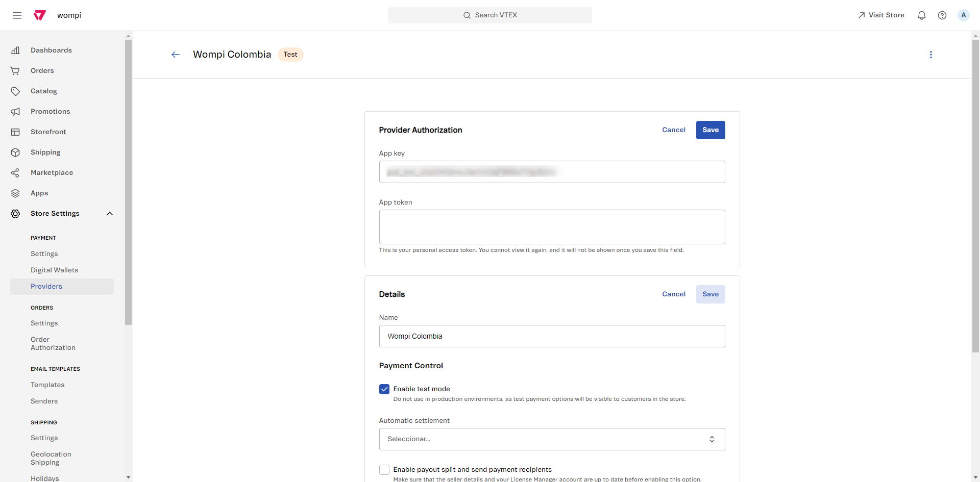980x482 pixels.
Task: Cancel the Details section changes
Action: pyautogui.click(x=673, y=294)
